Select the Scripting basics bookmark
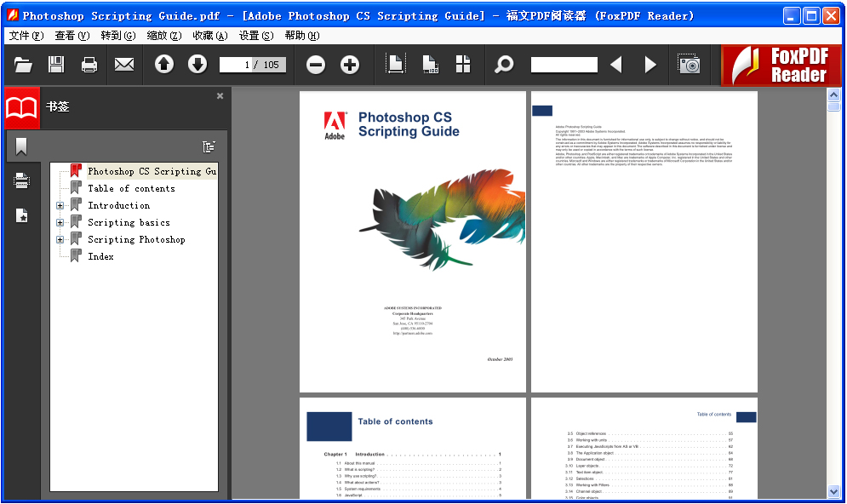 [x=129, y=222]
